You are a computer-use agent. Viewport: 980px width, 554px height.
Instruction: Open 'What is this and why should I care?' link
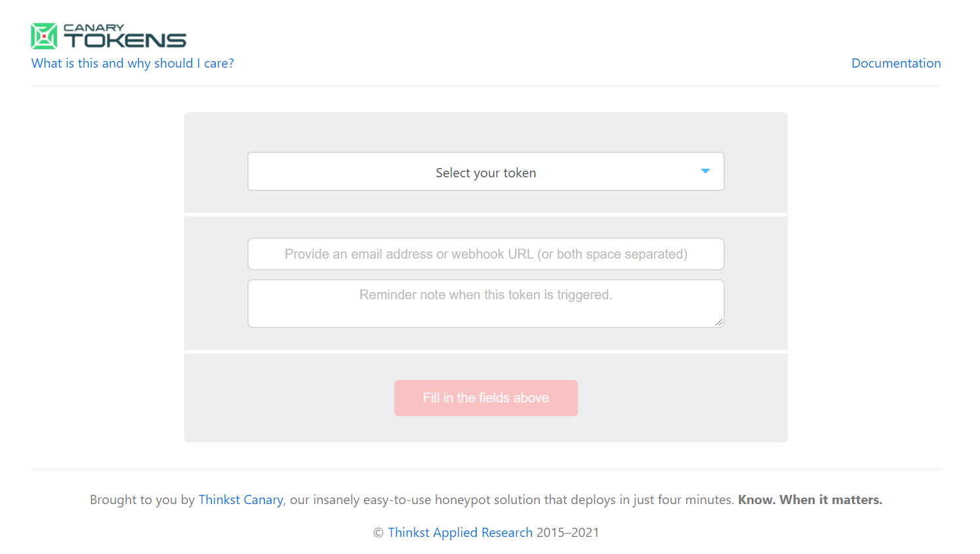point(133,63)
